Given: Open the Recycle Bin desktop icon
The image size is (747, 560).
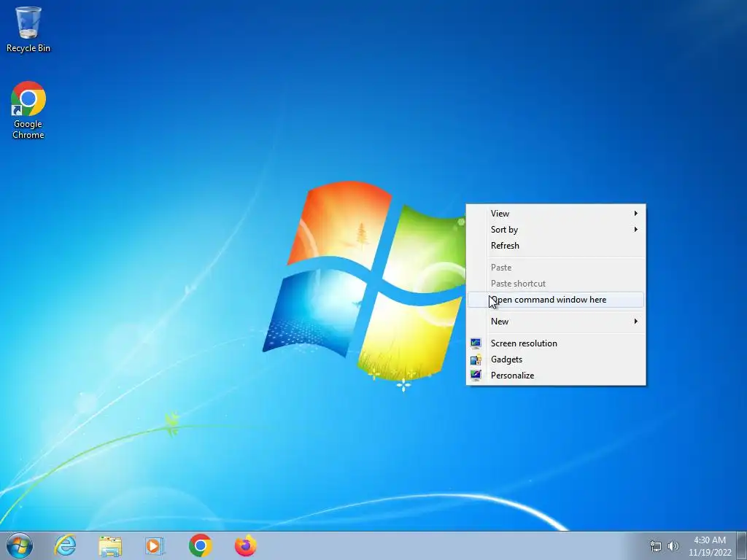Looking at the screenshot, I should pos(28,28).
